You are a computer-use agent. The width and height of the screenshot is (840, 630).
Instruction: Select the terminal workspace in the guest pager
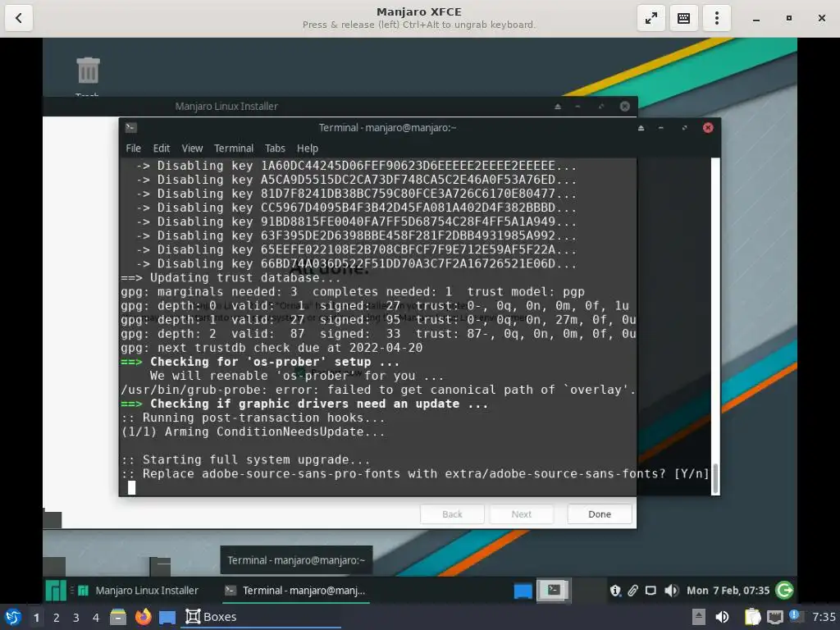point(554,591)
